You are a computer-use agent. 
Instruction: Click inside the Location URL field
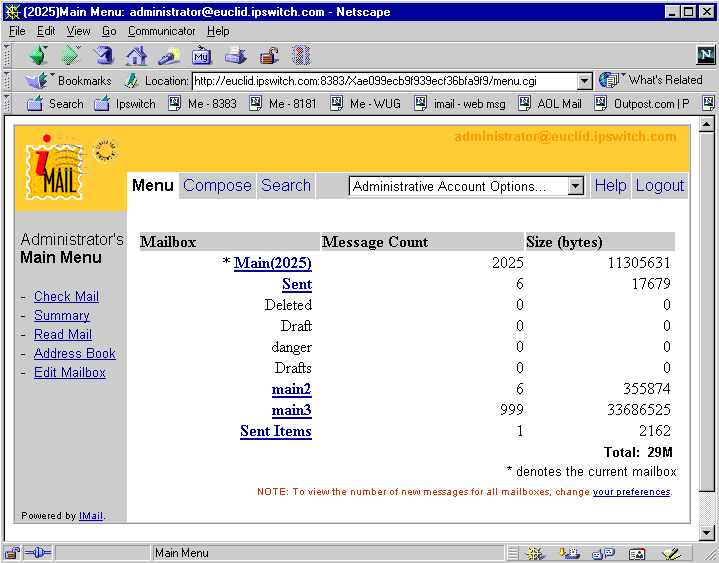coord(385,81)
